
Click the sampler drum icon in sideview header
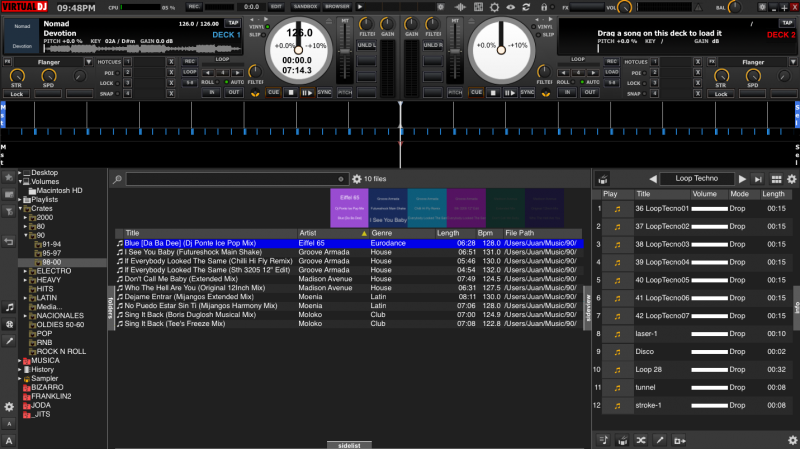603,179
